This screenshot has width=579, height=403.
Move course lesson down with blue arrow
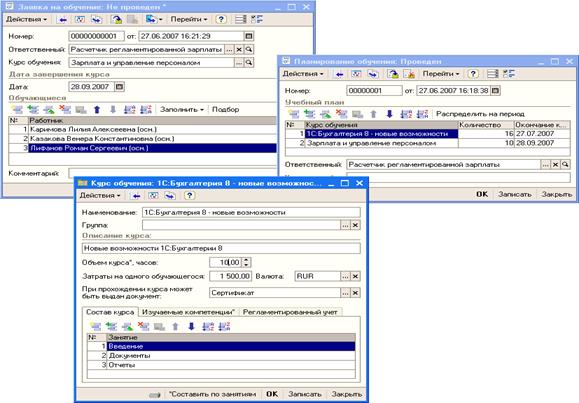[x=191, y=327]
